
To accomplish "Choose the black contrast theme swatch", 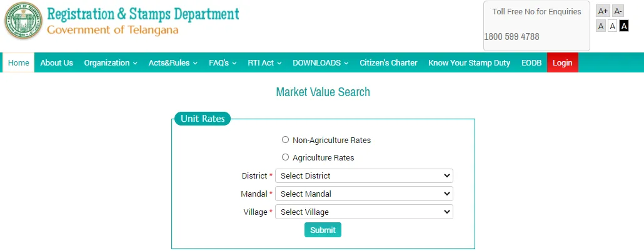I will [x=623, y=26].
